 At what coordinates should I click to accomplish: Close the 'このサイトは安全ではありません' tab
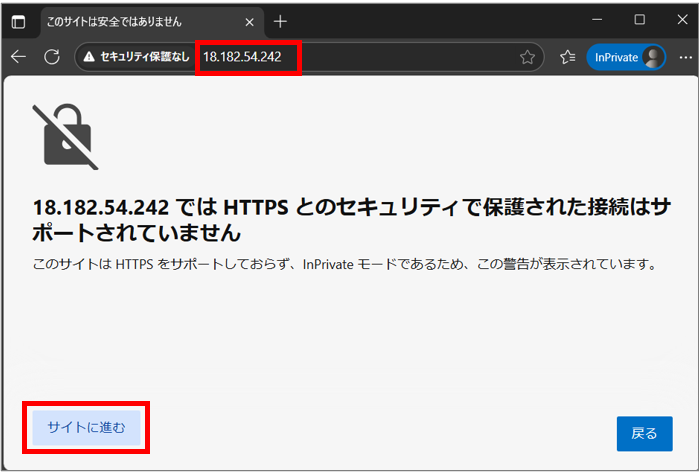pyautogui.click(x=250, y=22)
